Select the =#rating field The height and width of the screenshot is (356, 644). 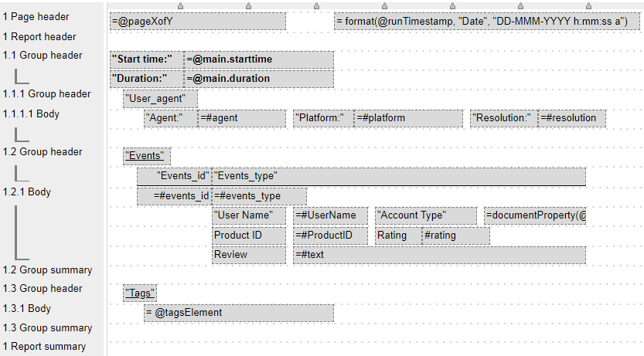[455, 236]
